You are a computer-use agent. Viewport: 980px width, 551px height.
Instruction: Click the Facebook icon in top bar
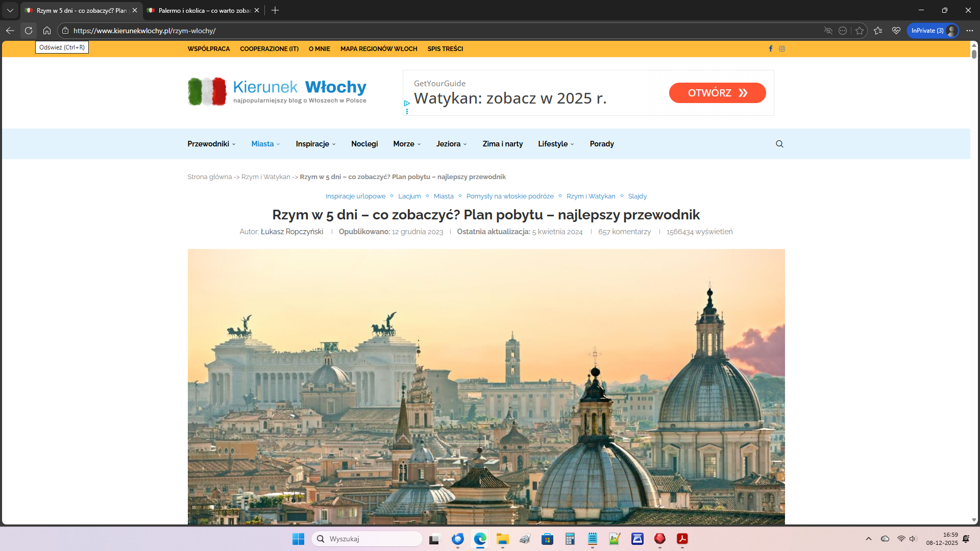click(770, 49)
